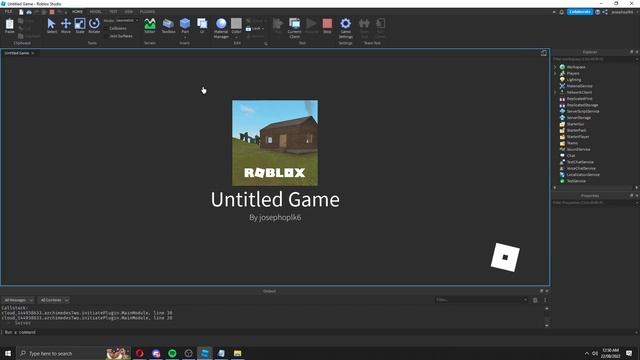Clear the Output with the trash icon
640x360 pixels.
[535, 300]
